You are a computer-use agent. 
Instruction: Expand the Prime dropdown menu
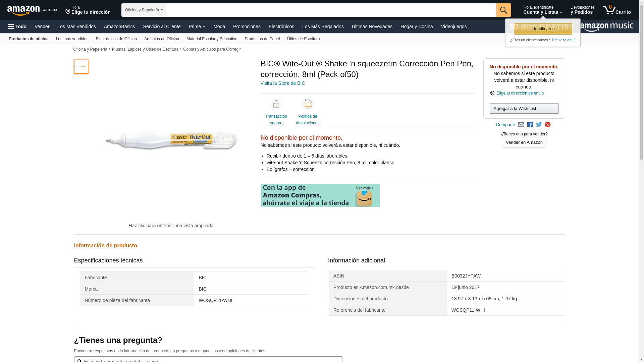[x=197, y=26]
